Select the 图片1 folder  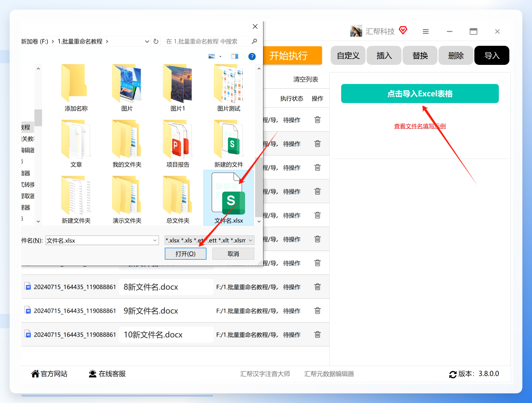[x=178, y=88]
